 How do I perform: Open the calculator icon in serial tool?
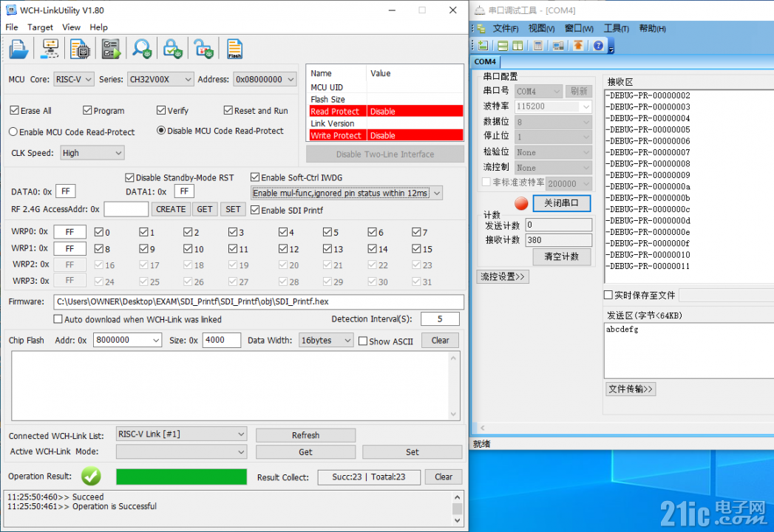538,46
